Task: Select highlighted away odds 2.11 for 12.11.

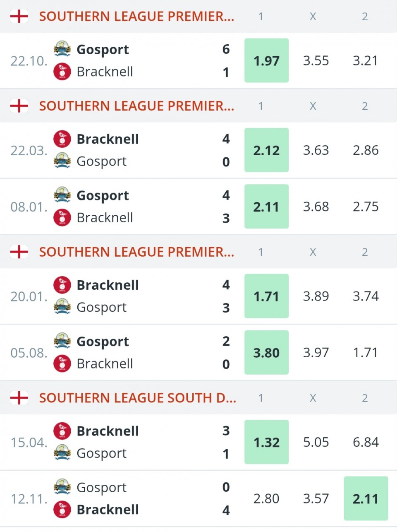Action: (x=366, y=499)
